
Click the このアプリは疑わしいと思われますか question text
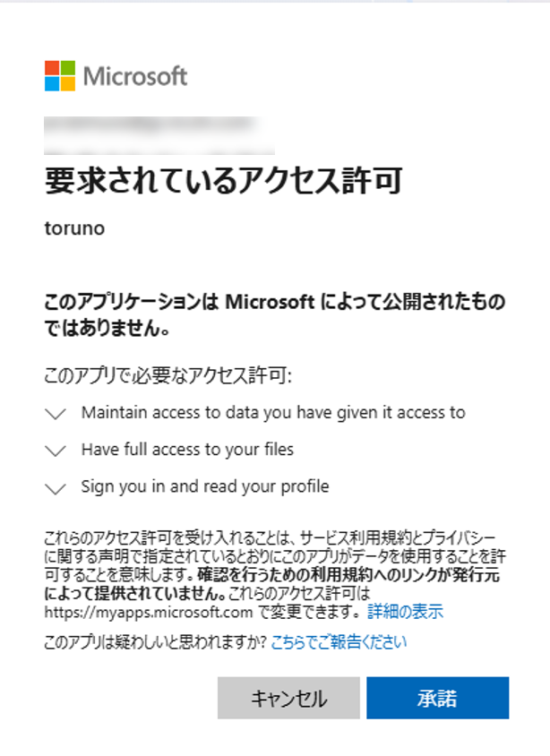[155, 642]
